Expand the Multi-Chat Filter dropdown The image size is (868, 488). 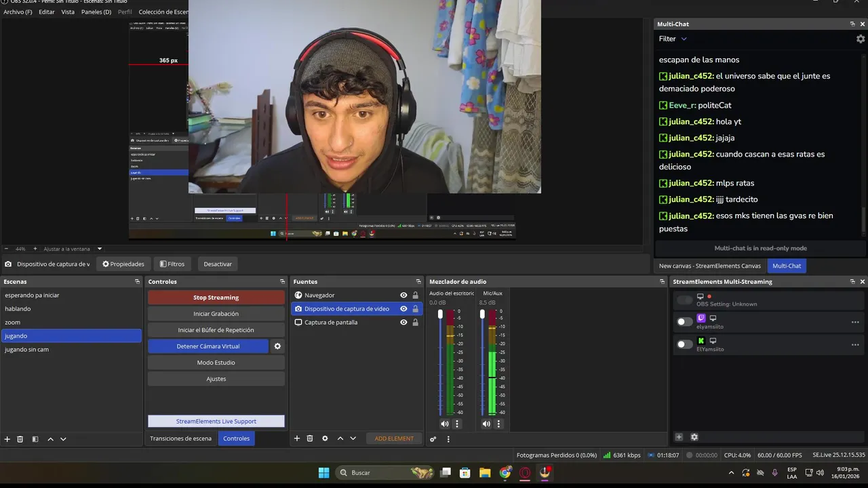tap(673, 39)
